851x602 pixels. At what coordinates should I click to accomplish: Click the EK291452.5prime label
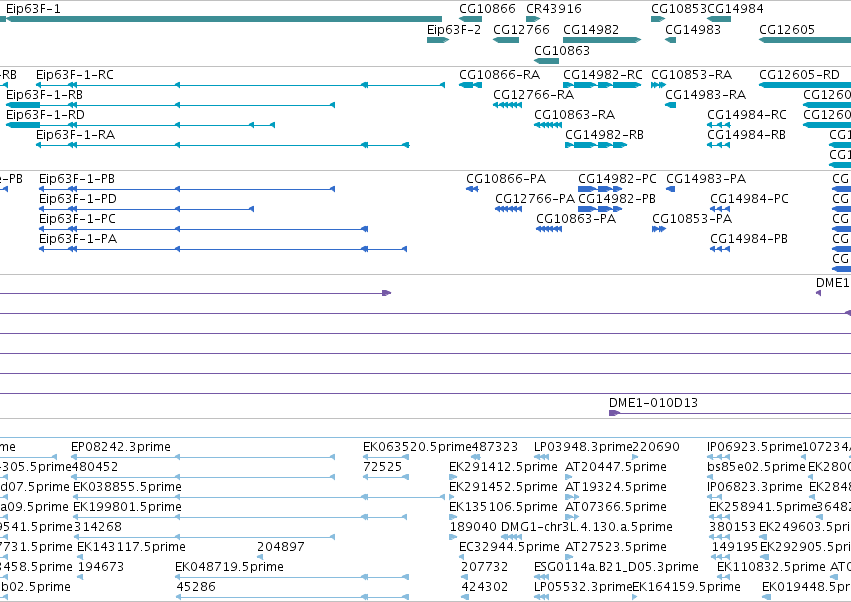(x=503, y=487)
